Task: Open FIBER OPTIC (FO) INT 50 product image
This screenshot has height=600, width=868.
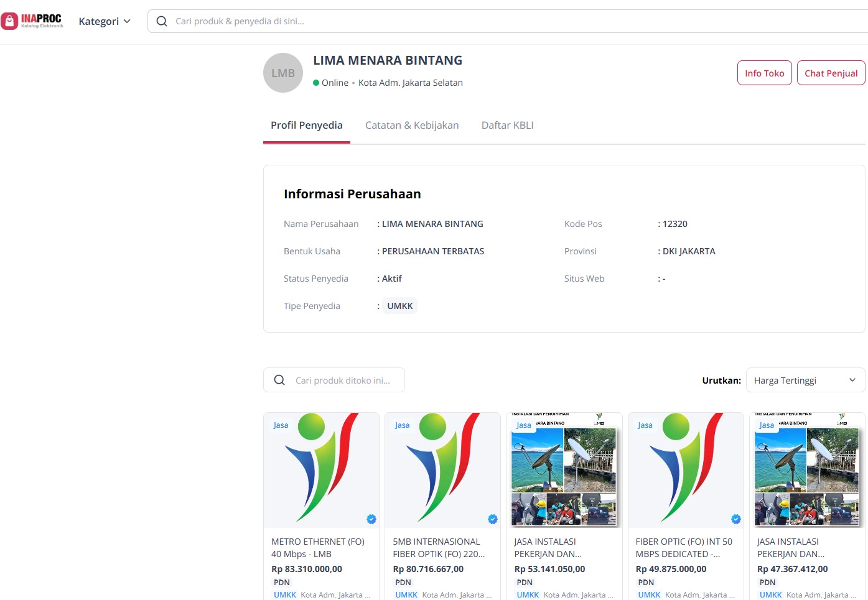Action: (686, 470)
